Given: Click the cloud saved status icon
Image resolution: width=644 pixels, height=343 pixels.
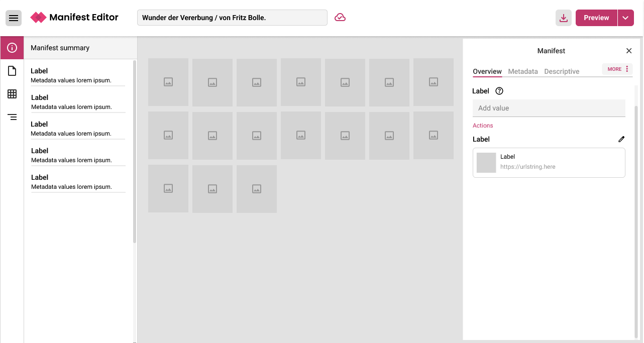Looking at the screenshot, I should 340,18.
